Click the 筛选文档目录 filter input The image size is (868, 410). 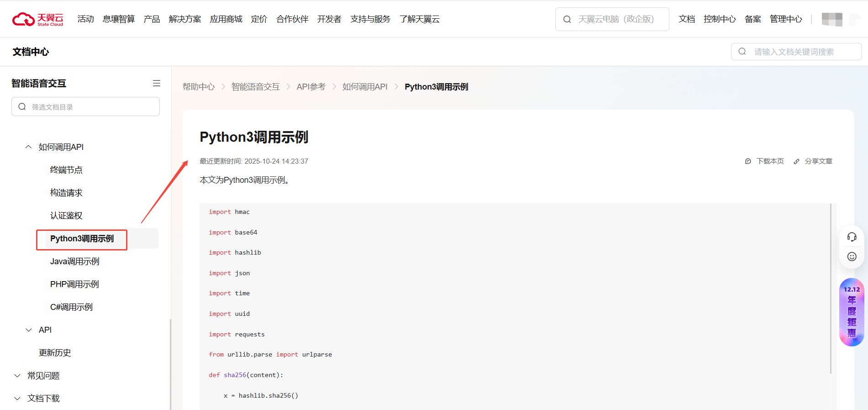91,107
